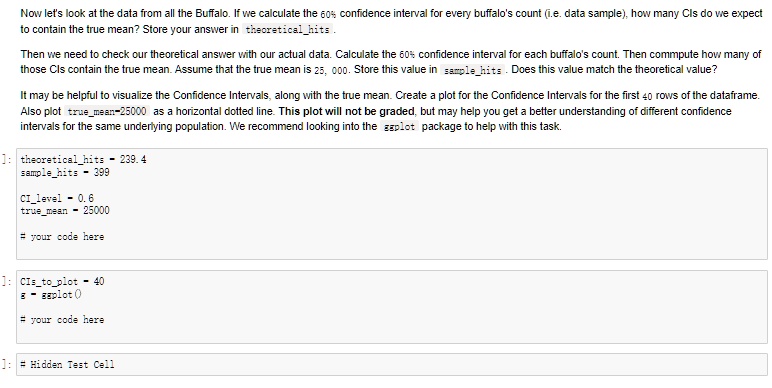Click the plotting cell's input prompt bracket

click(5, 282)
